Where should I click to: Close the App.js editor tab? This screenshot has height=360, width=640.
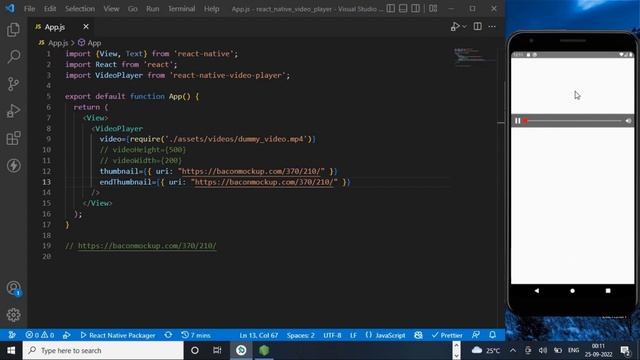(86, 27)
